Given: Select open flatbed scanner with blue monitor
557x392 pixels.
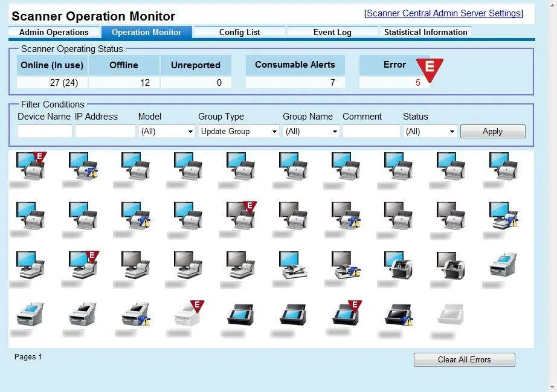Looking at the screenshot, I should click(x=293, y=265).
